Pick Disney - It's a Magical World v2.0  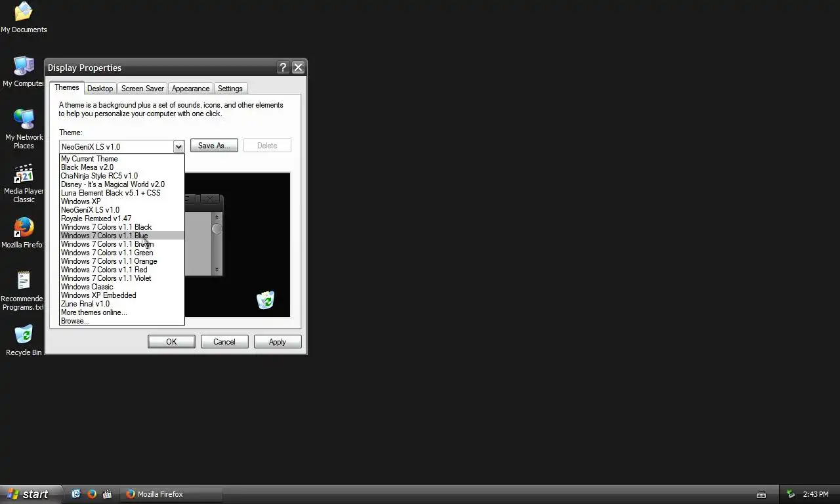click(122, 184)
